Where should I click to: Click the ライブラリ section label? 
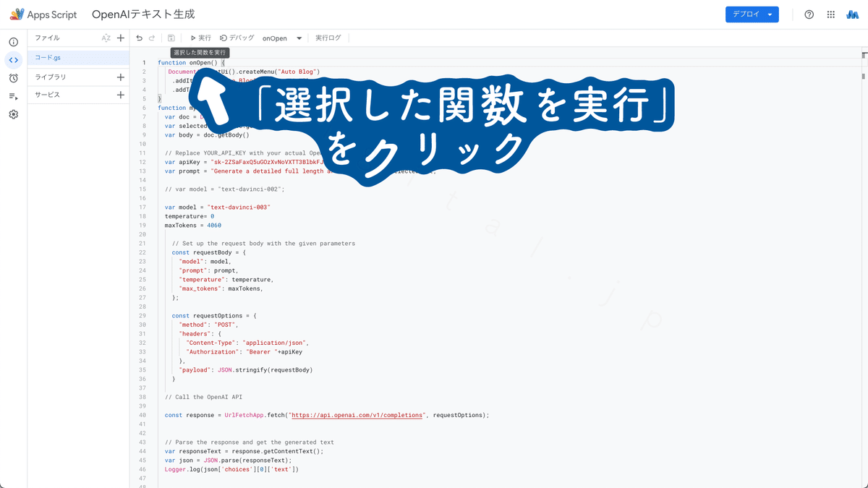(51, 77)
